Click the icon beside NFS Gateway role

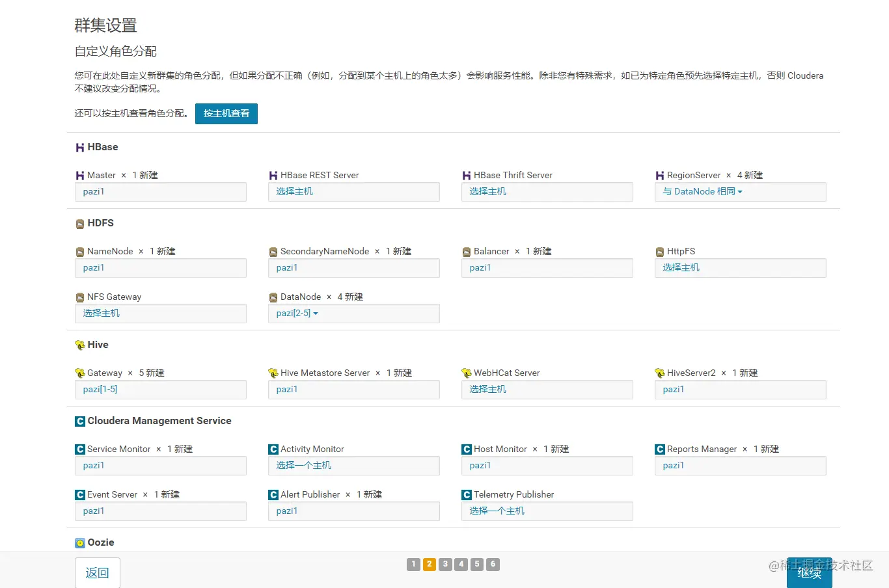click(80, 297)
